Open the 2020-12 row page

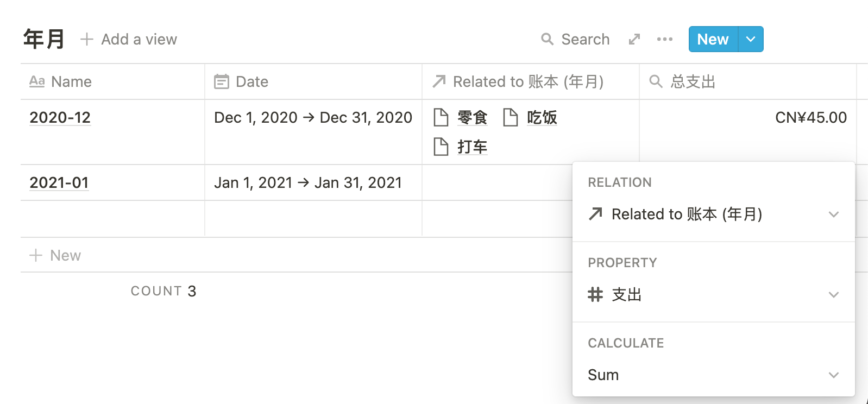click(x=60, y=117)
